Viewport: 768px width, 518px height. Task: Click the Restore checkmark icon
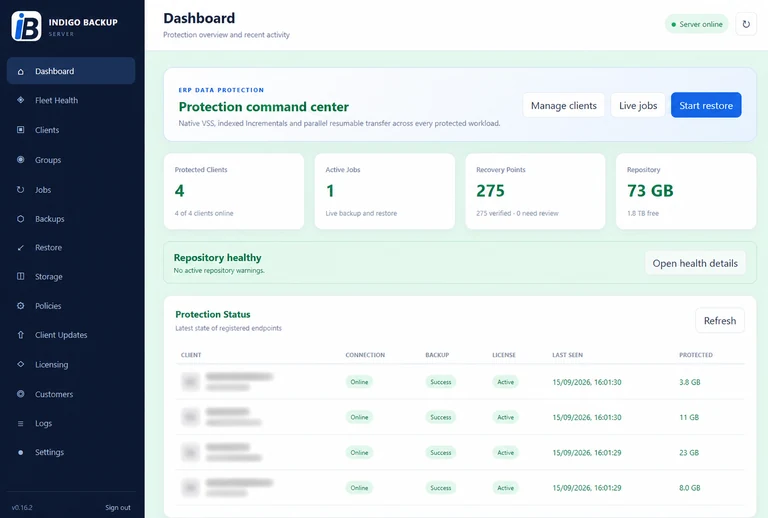coord(21,248)
